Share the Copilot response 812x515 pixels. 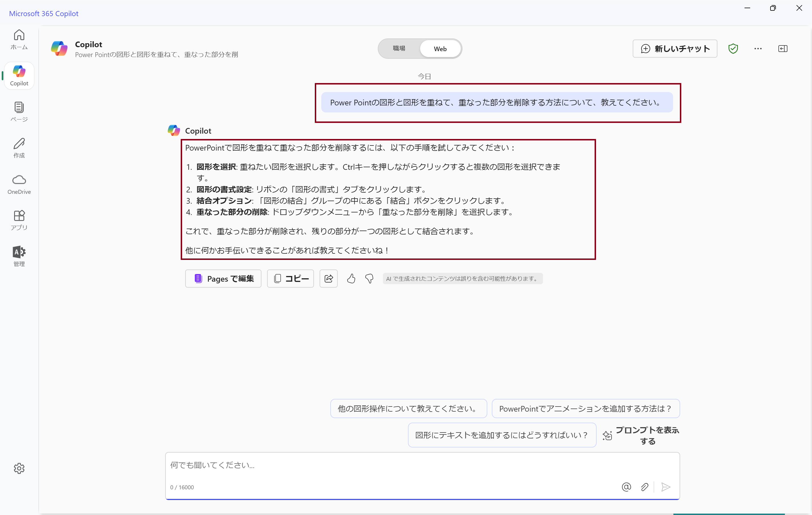click(x=329, y=279)
